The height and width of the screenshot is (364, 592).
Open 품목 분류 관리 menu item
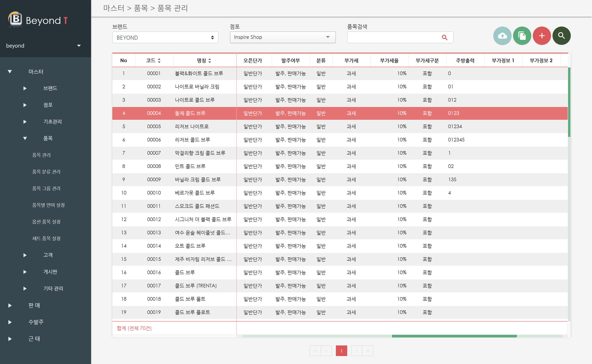pos(46,172)
